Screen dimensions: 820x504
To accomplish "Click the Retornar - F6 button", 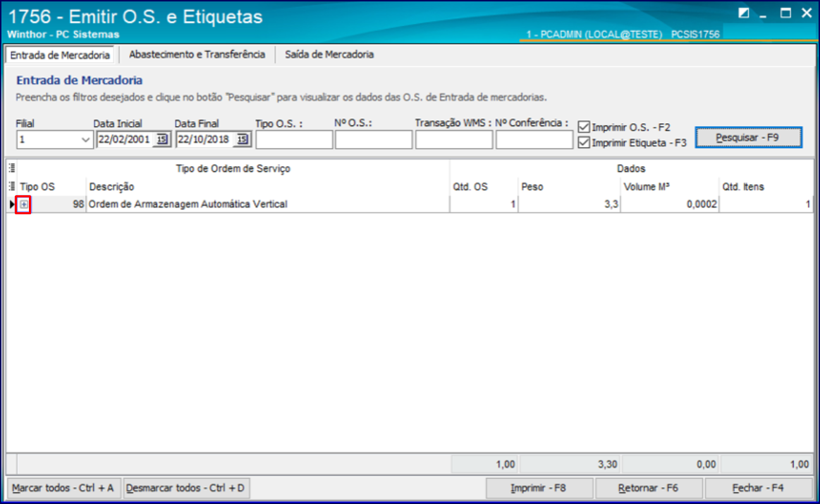I will click(x=649, y=488).
